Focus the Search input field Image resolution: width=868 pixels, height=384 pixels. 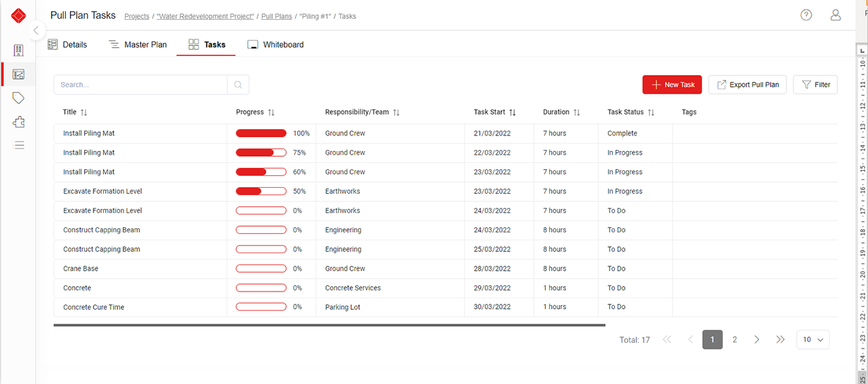pyautogui.click(x=141, y=85)
